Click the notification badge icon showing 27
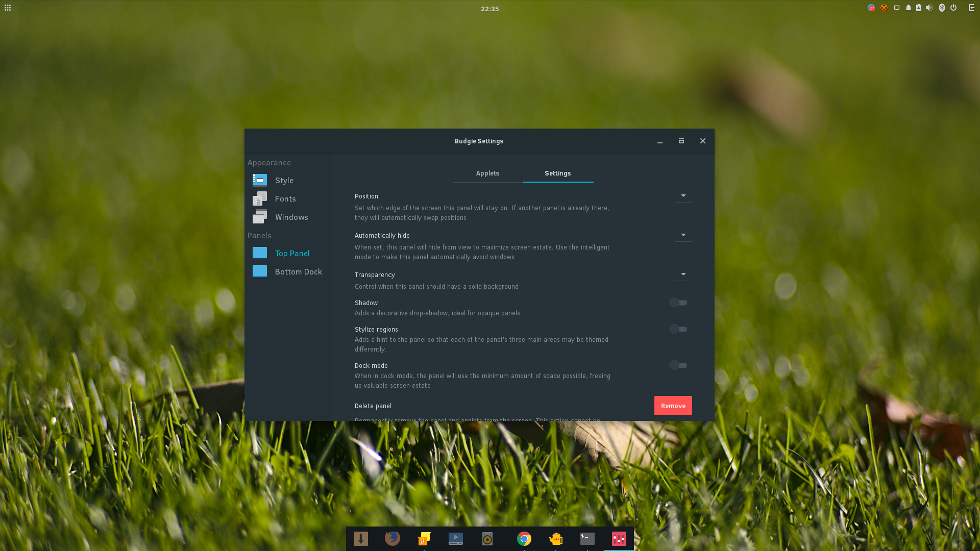This screenshot has width=980, height=551. pyautogui.click(x=871, y=8)
